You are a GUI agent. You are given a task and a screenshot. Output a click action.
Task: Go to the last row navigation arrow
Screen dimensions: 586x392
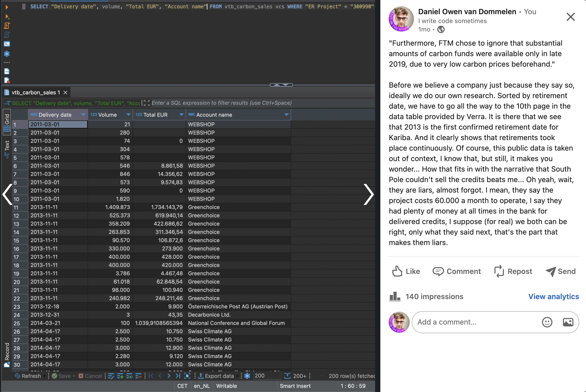point(178,376)
